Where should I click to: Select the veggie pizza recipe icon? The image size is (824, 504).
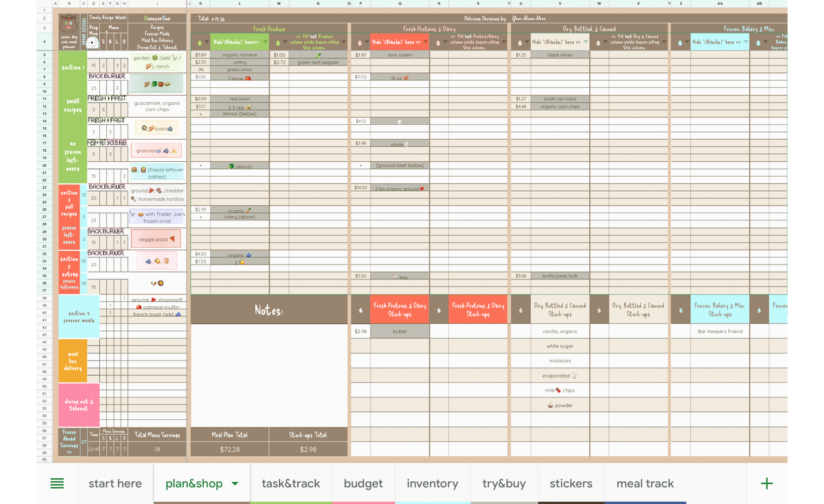click(x=156, y=238)
